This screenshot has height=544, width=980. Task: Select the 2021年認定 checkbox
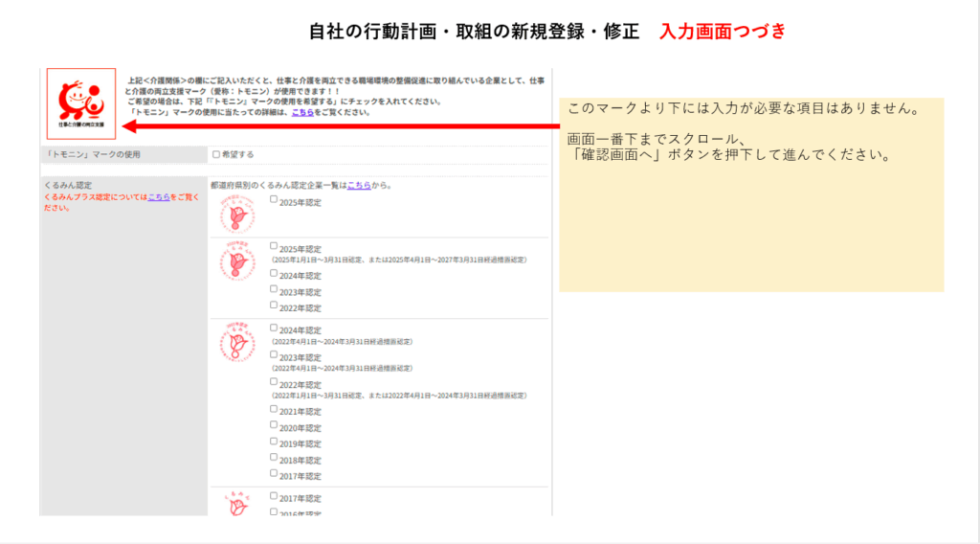(274, 409)
